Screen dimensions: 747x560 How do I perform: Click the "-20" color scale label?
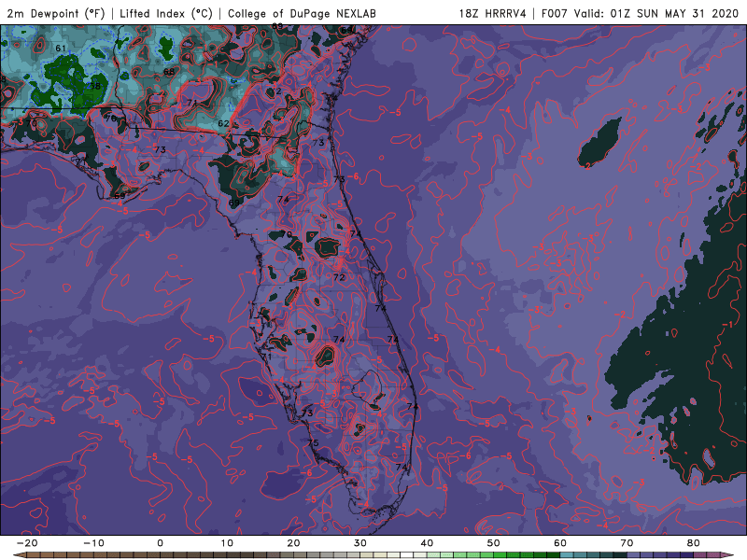point(27,543)
